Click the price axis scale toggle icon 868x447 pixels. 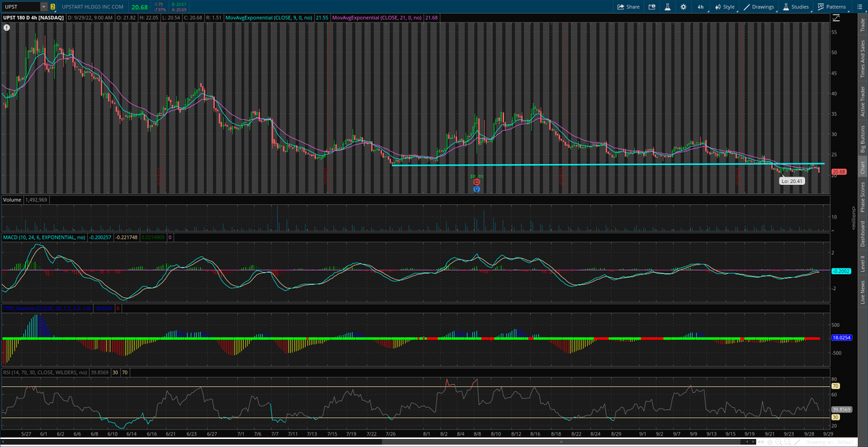coord(837,17)
